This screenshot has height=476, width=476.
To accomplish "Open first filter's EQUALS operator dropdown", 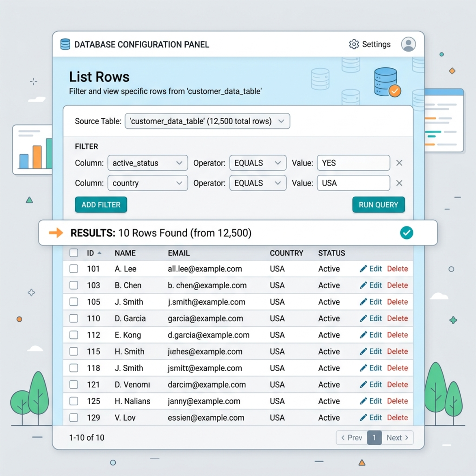I will pyautogui.click(x=258, y=163).
